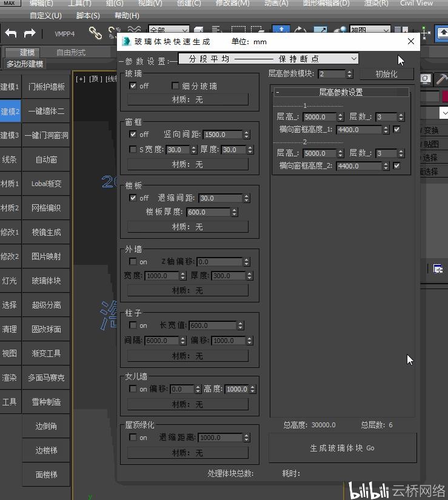Click the 女儿墙 材质: 无 button

click(x=187, y=404)
